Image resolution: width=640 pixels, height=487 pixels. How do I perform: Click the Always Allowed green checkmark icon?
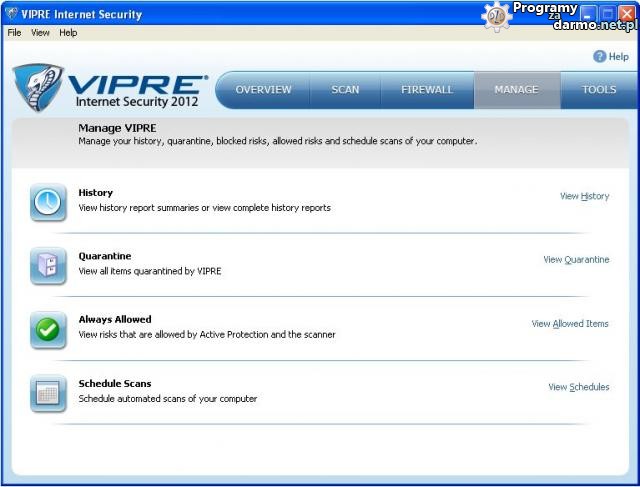click(x=47, y=329)
